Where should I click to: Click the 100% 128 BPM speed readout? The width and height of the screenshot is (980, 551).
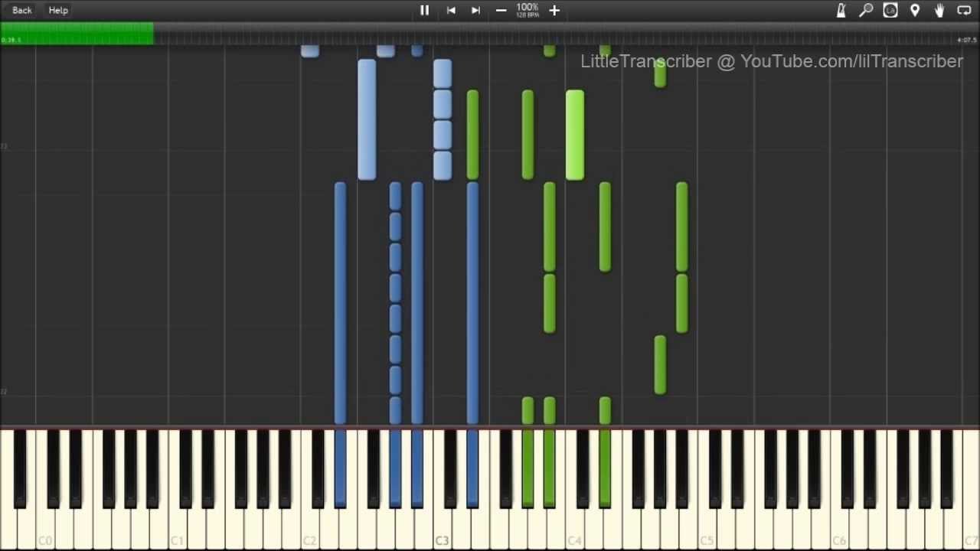coord(528,10)
